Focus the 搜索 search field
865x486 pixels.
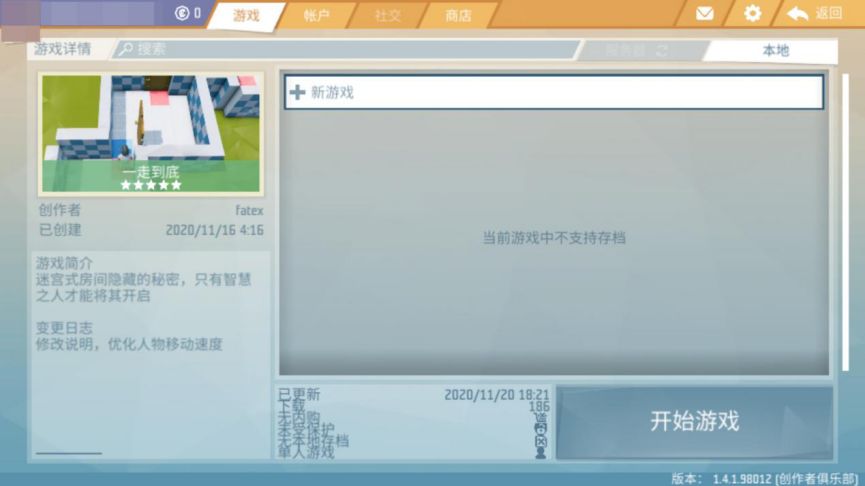point(346,49)
